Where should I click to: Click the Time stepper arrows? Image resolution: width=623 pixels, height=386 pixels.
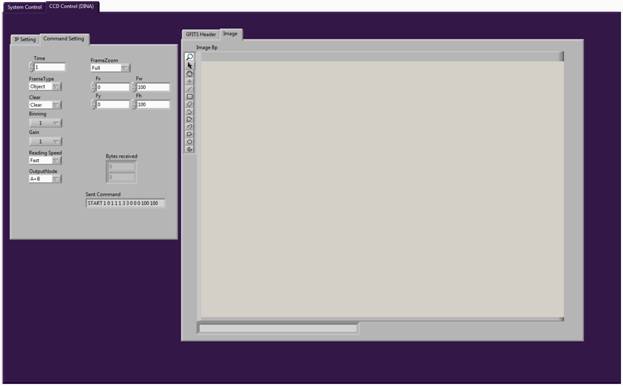31,67
